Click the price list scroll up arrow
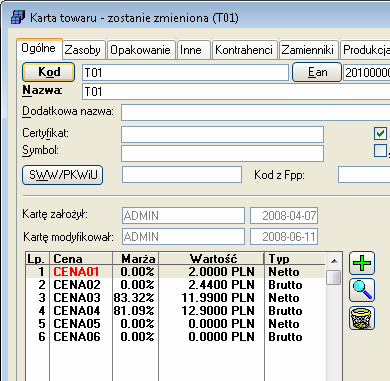Screen dimensions: 390x381 [x=334, y=261]
